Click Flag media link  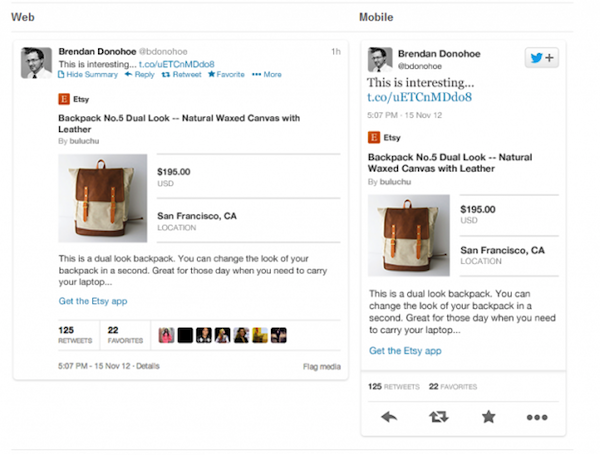322,367
